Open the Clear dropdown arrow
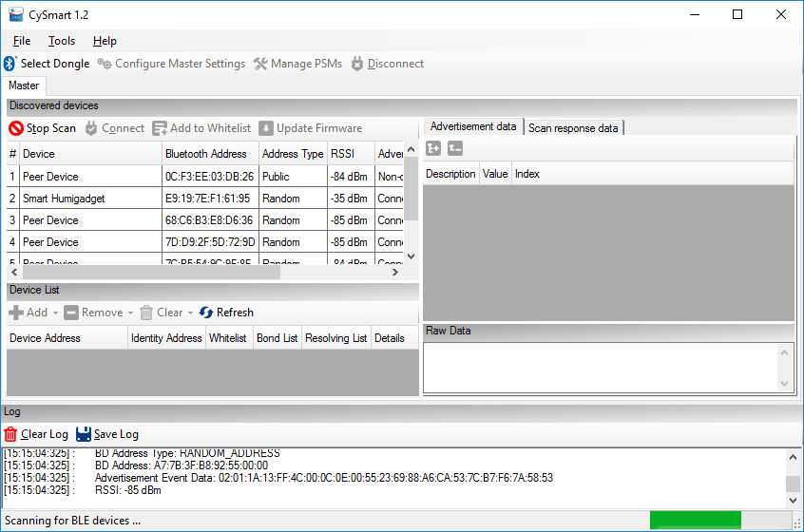 coord(190,313)
